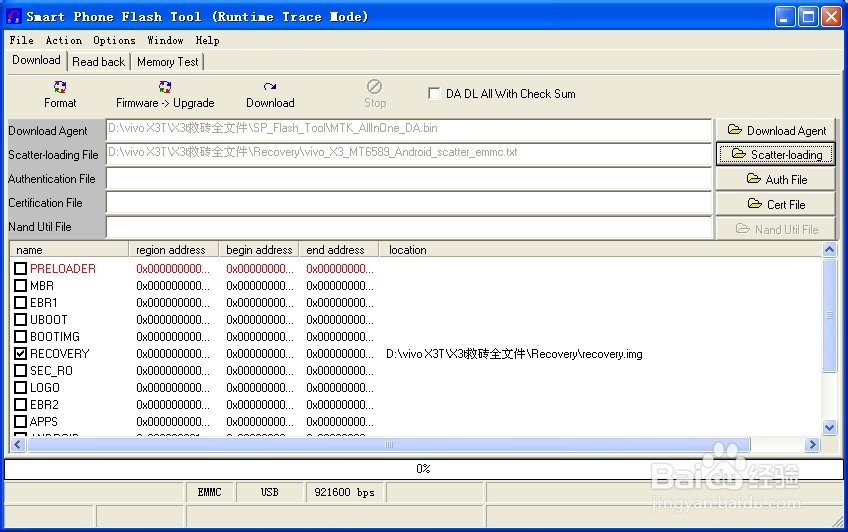Check the EBR1 partition box
The image size is (848, 532).
pyautogui.click(x=21, y=302)
